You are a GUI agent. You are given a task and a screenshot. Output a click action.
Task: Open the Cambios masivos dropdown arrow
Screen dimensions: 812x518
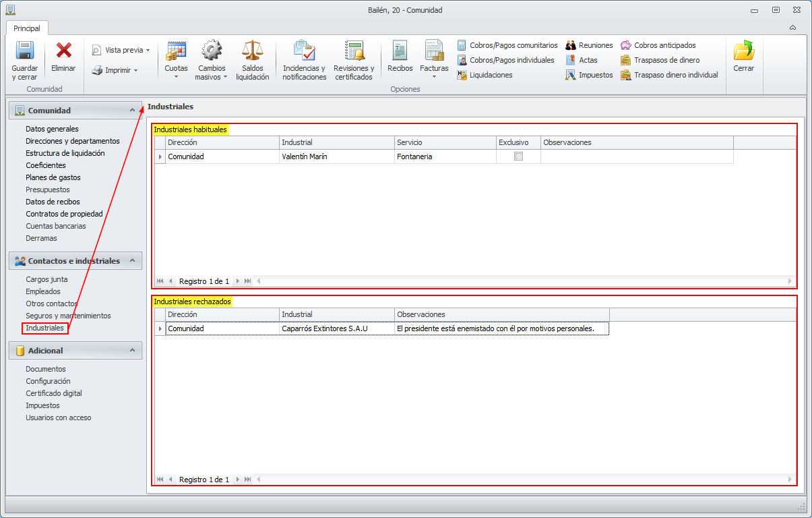tap(225, 78)
